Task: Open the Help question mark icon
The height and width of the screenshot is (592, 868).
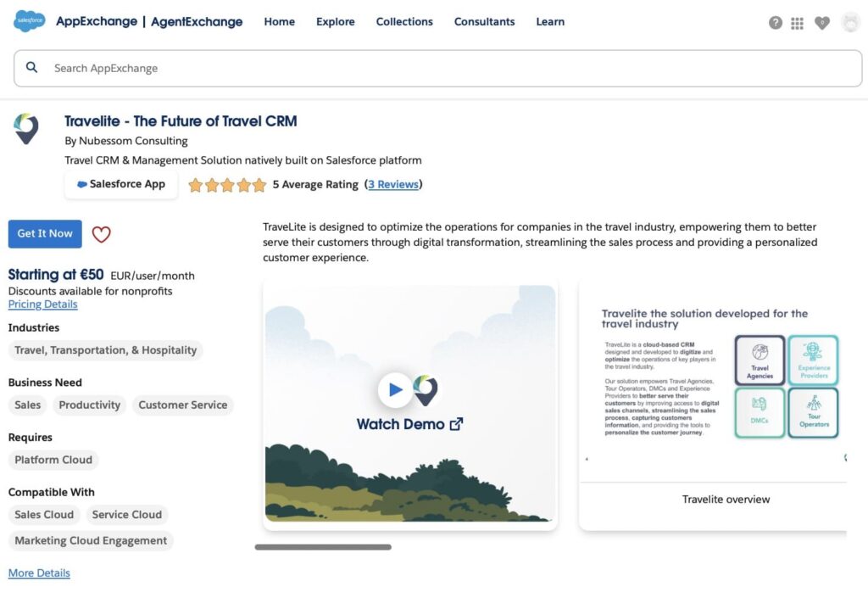Action: (775, 23)
